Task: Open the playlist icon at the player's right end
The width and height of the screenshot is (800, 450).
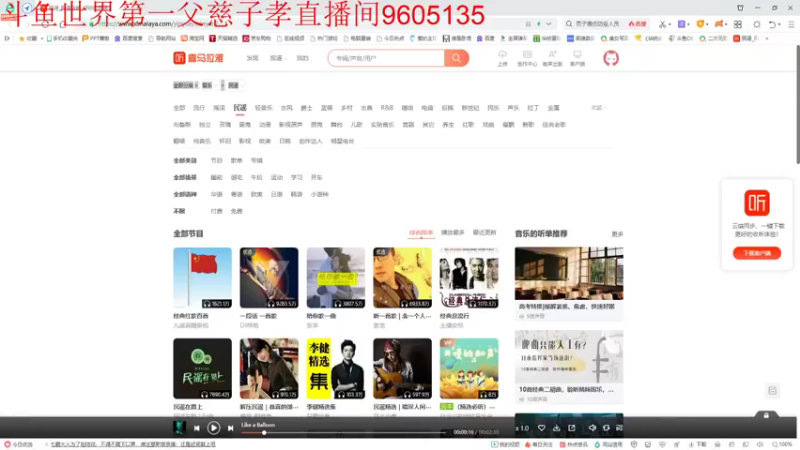Action: [619, 428]
